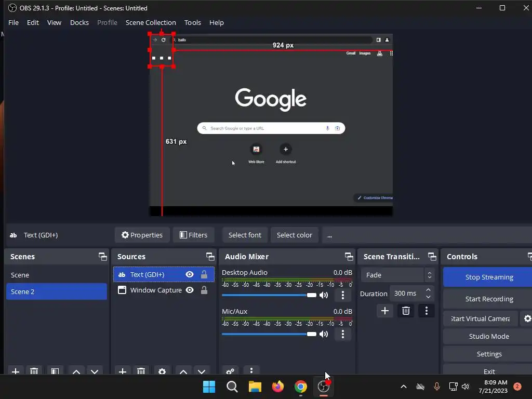The width and height of the screenshot is (532, 399).
Task: Pop out the Audio Mixer dock
Action: [349, 257]
